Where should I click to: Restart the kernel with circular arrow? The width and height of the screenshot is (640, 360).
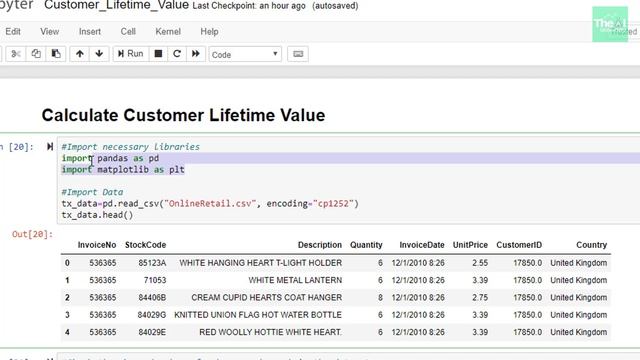177,54
